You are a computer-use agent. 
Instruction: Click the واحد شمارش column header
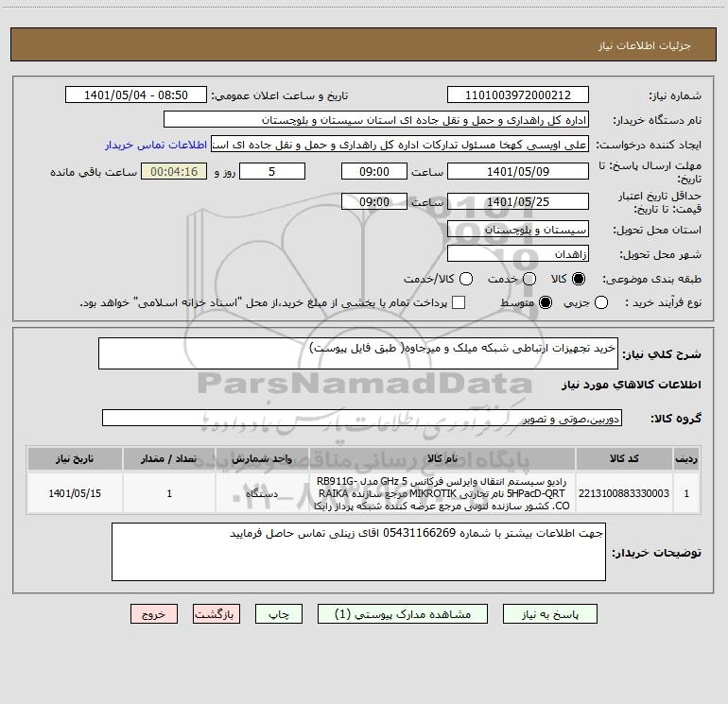[x=262, y=458]
